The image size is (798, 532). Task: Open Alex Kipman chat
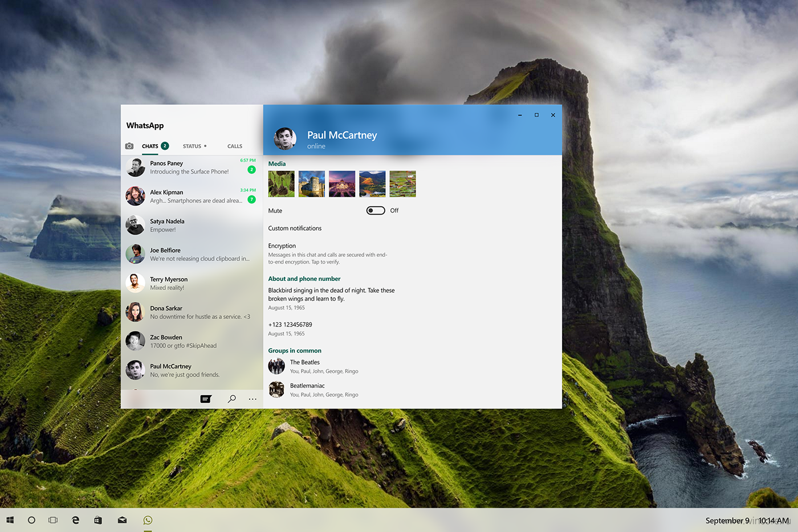coord(192,197)
